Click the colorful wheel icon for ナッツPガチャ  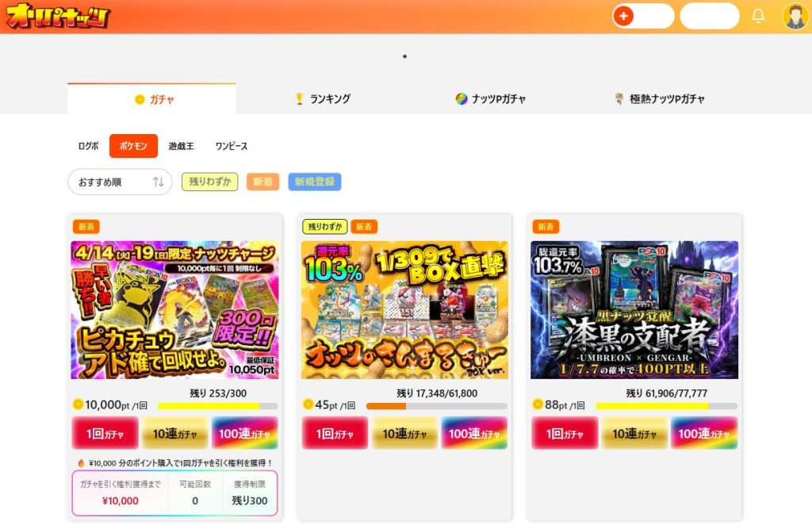click(462, 98)
